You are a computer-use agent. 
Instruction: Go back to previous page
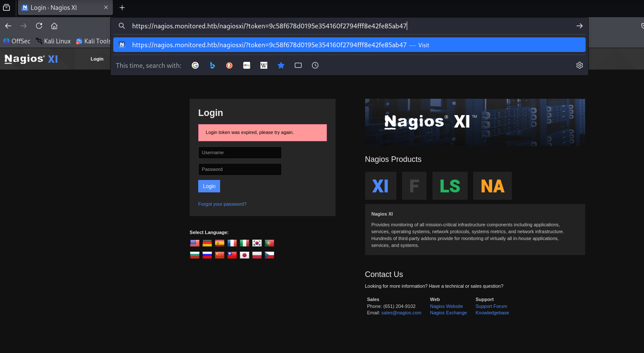click(8, 26)
